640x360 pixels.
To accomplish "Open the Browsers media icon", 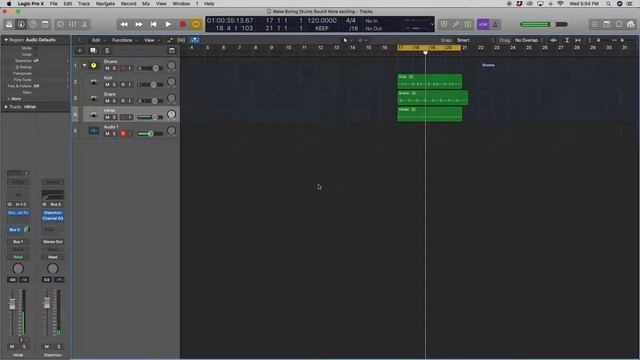I will tap(631, 24).
